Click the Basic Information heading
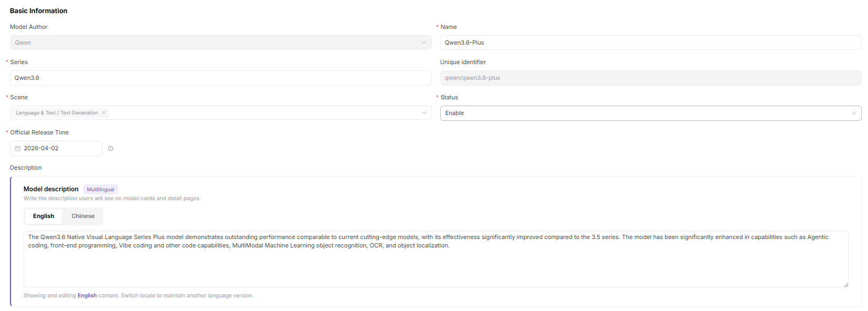 [x=39, y=11]
